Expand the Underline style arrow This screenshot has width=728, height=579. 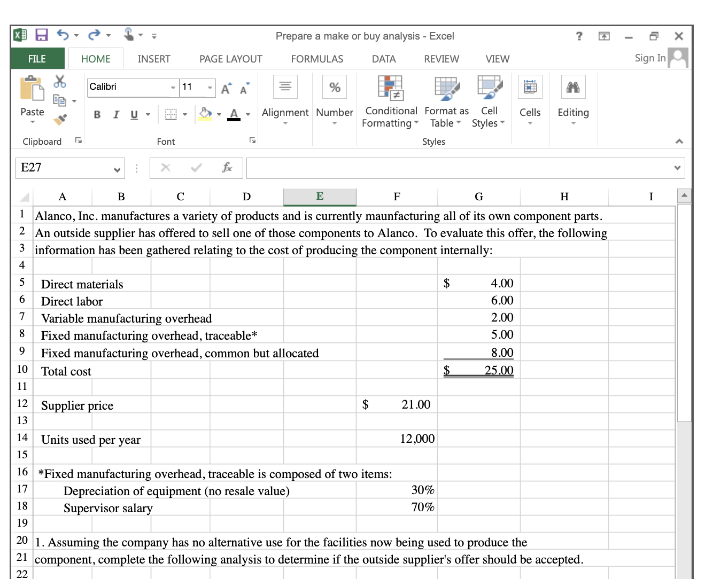point(148,114)
